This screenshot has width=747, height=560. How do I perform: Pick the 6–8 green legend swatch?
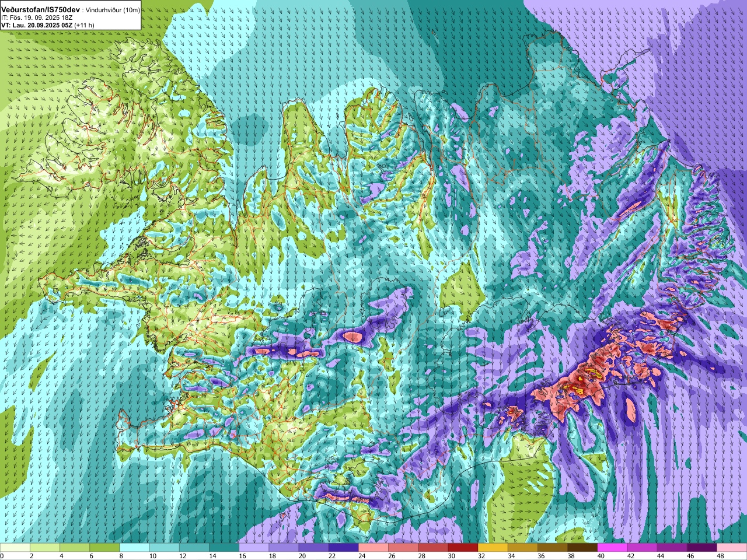[x=104, y=548]
